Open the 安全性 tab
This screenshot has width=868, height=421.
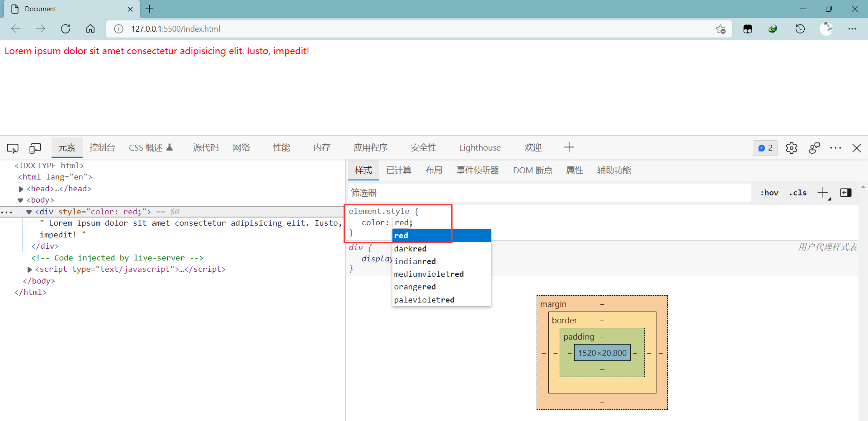pos(424,148)
